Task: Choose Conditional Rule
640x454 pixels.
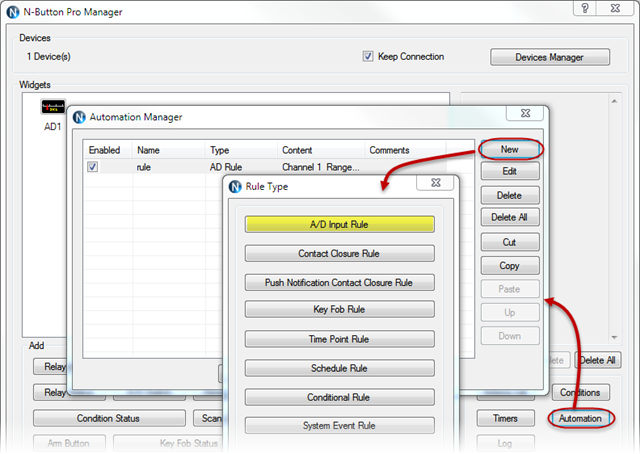Action: (339, 397)
